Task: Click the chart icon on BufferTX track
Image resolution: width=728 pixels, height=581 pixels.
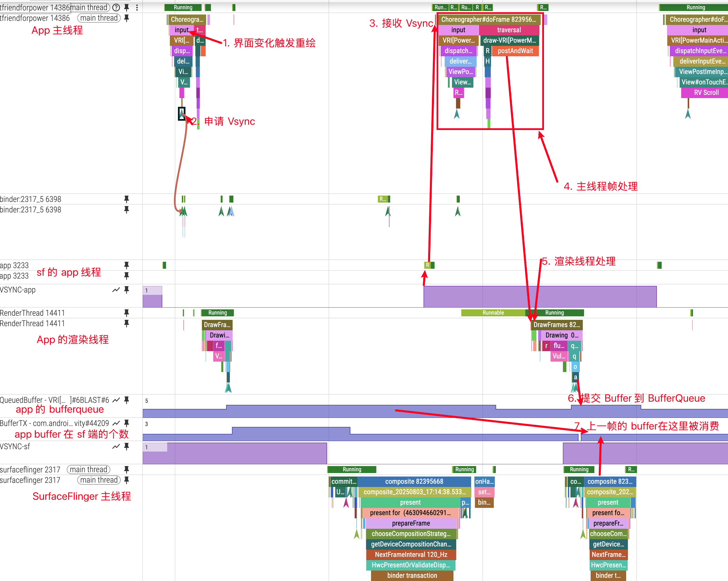Action: (116, 423)
